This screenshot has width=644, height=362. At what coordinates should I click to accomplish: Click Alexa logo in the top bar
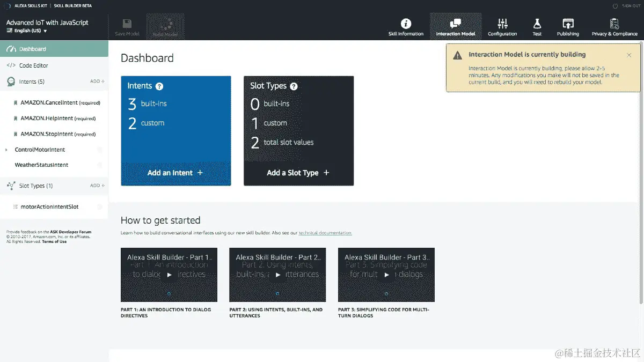pyautogui.click(x=6, y=5)
